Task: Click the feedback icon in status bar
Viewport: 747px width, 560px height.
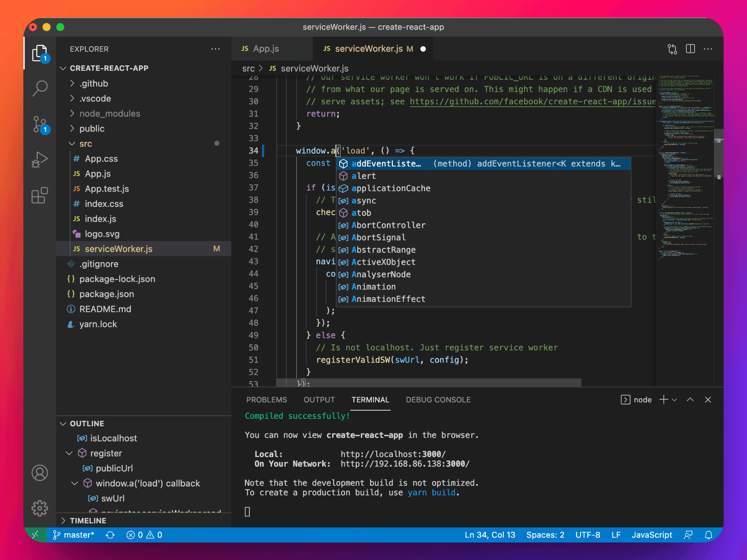Action: (x=688, y=535)
